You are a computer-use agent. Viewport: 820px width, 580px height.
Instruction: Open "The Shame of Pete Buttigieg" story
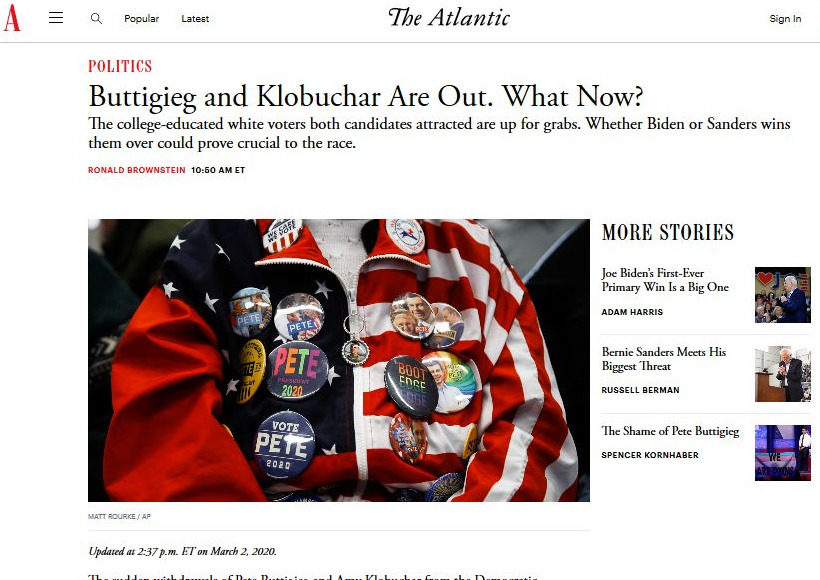670,431
